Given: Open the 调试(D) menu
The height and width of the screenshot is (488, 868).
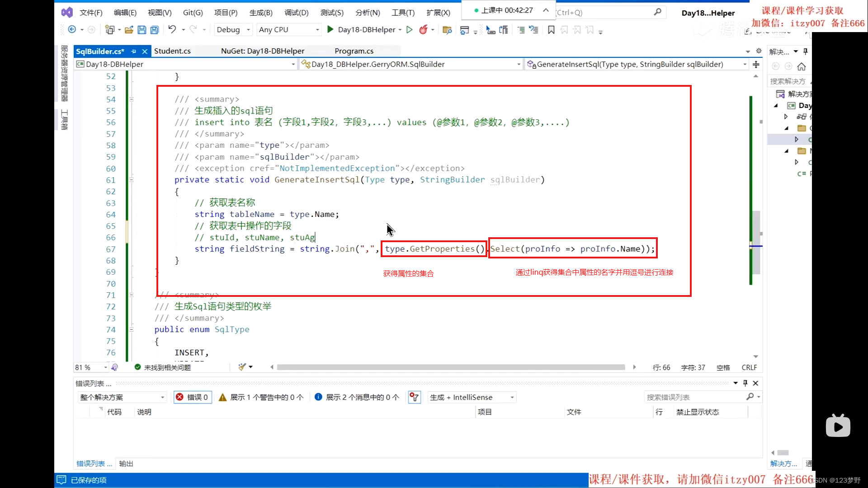Looking at the screenshot, I should 296,13.
